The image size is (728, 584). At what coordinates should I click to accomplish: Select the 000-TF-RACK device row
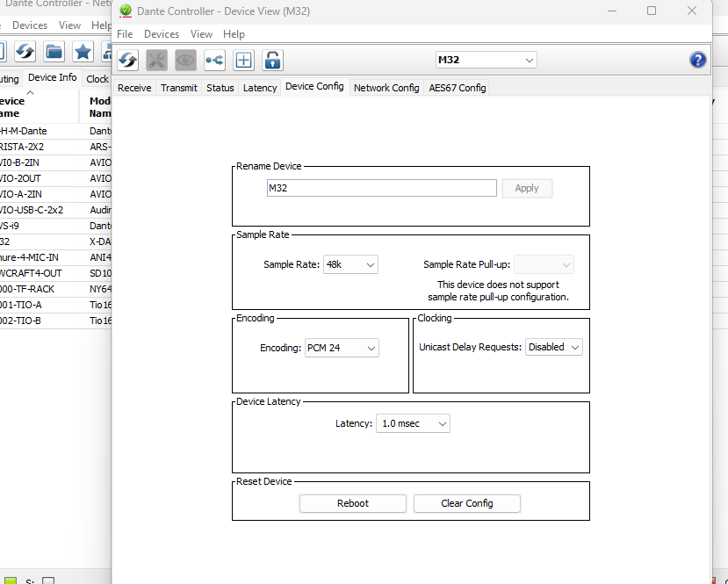click(55, 289)
